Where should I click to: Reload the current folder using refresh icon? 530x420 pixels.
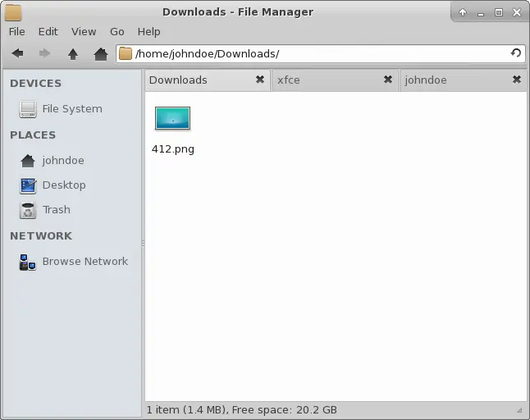tap(516, 53)
